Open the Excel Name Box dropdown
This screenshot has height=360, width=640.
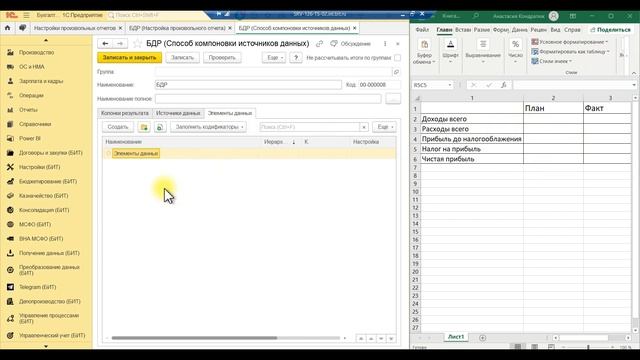pyautogui.click(x=450, y=85)
